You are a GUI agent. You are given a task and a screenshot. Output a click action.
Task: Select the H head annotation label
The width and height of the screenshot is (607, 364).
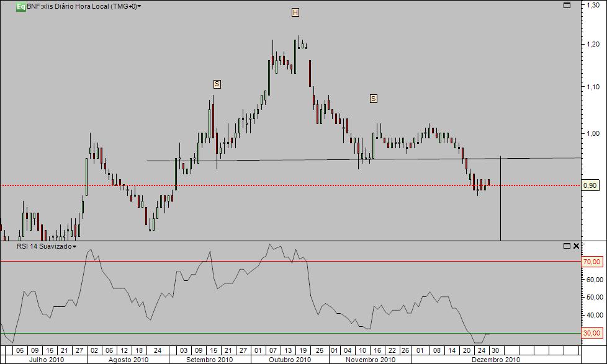coord(295,13)
